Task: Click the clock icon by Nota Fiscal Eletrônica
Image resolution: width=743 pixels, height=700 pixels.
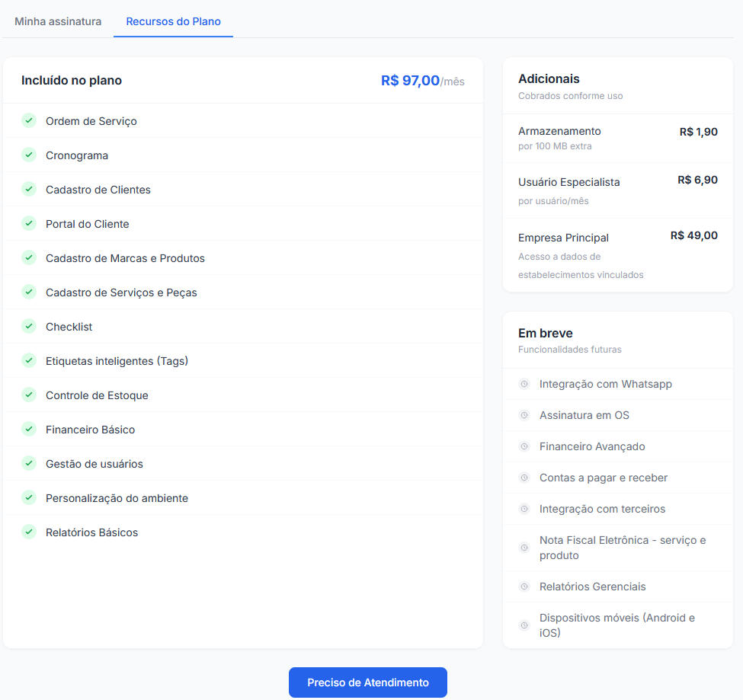Action: (524, 548)
